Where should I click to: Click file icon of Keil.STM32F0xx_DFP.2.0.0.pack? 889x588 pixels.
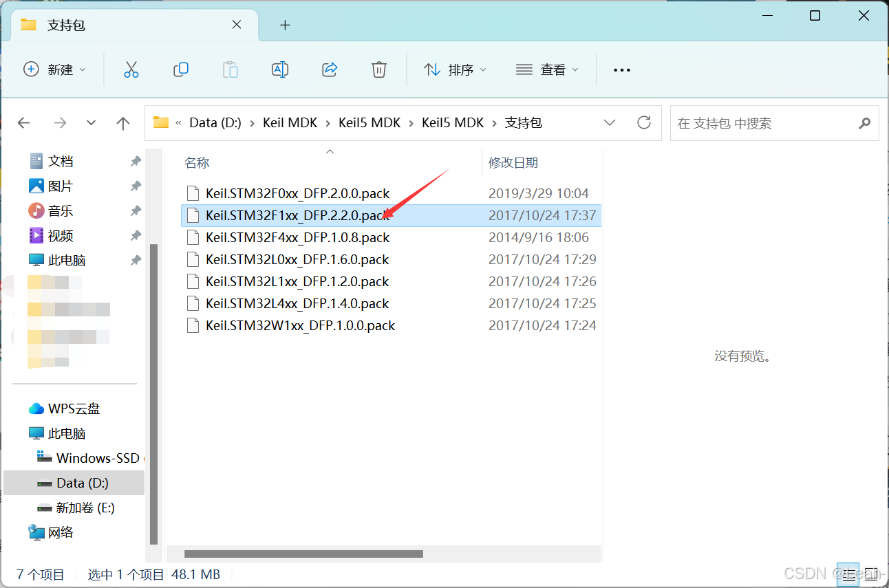[194, 193]
